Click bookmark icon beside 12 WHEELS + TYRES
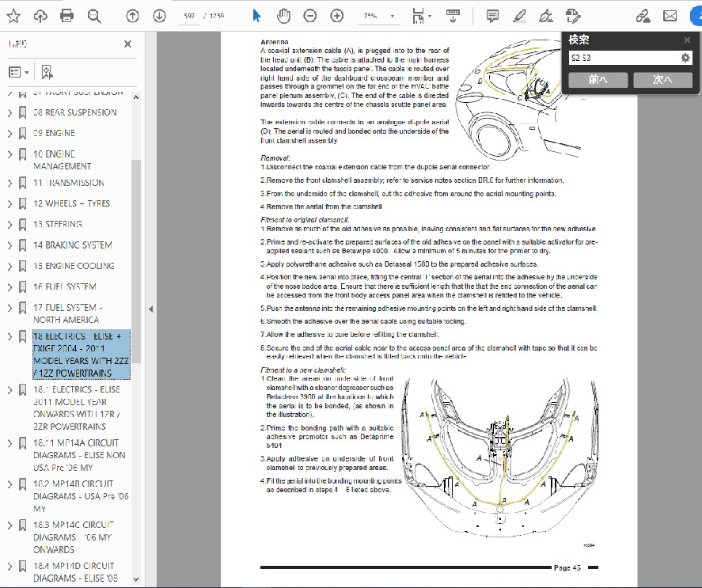Screen dimensions: 702x588 [22, 203]
